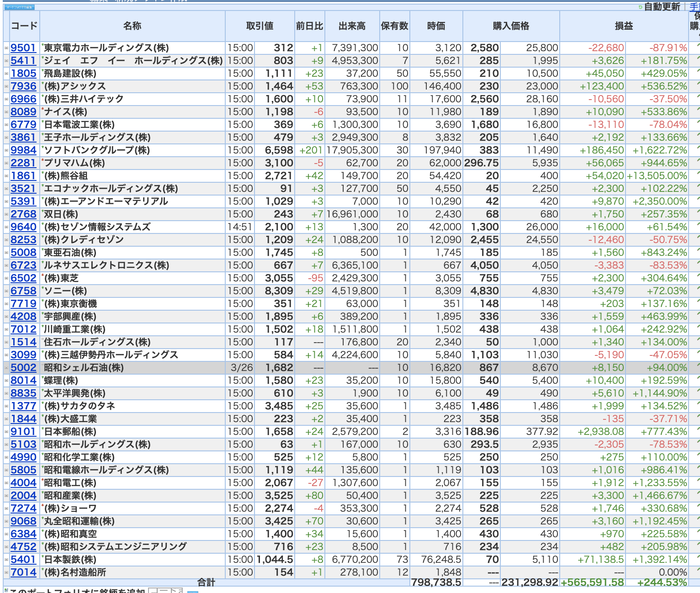The height and width of the screenshot is (593, 700).
Task: Click the red marker before 昭和電工(株) name
Action: pos(42,480)
